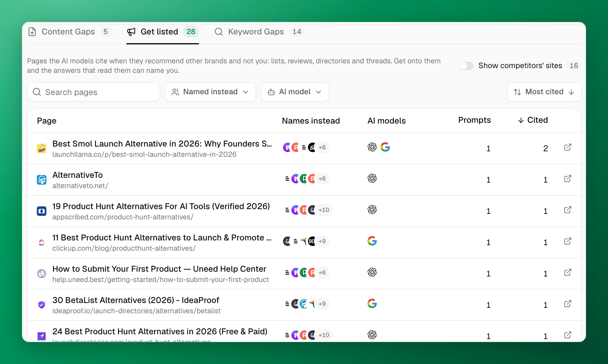Open 11 Best Product Hunt Alternatives title
The image size is (608, 364).
click(x=162, y=238)
